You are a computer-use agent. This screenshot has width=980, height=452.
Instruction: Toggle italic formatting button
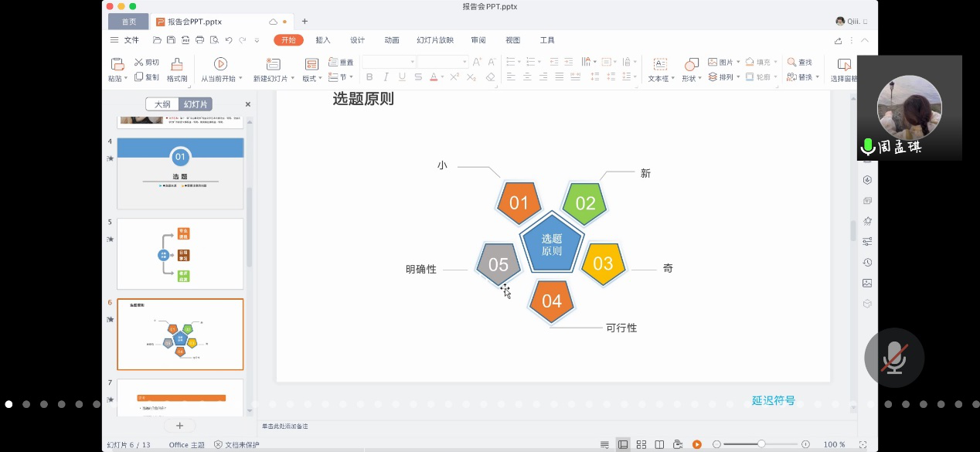[386, 77]
